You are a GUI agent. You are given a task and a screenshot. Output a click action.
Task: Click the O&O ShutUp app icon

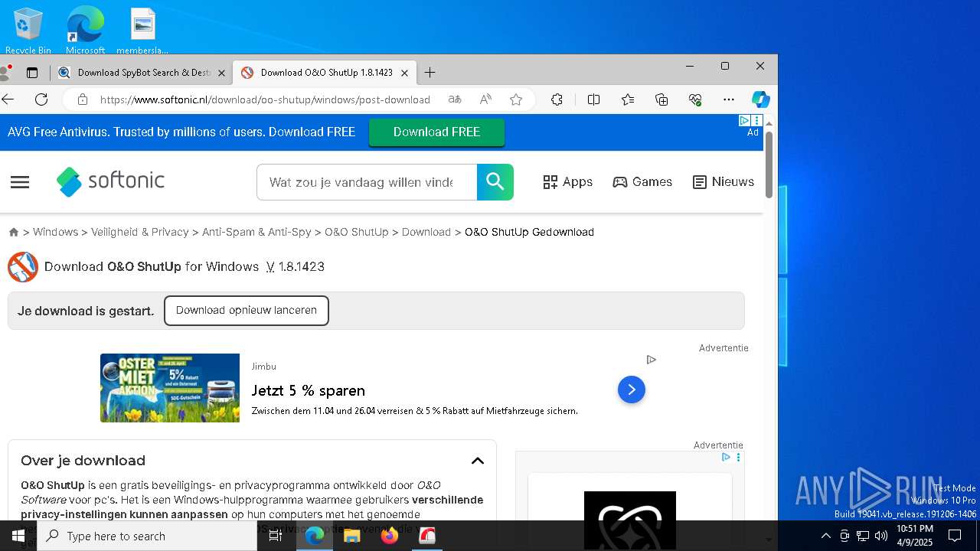click(x=23, y=267)
